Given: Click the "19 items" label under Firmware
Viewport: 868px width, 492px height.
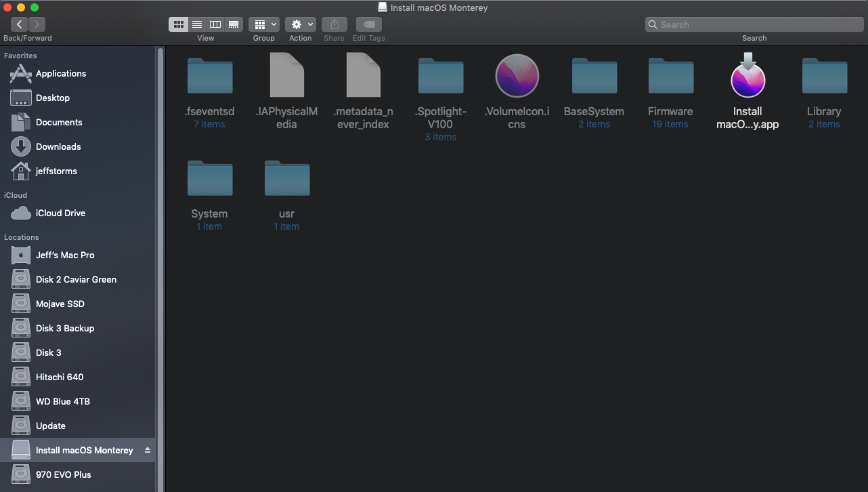Looking at the screenshot, I should coord(671,124).
